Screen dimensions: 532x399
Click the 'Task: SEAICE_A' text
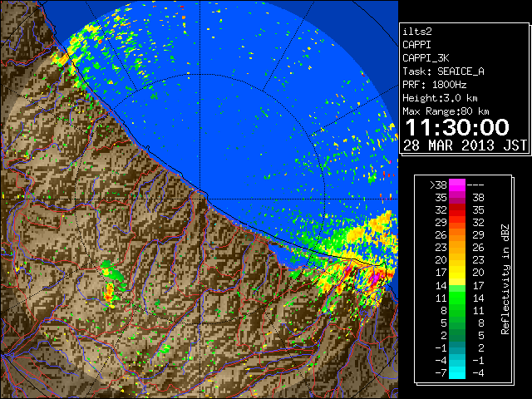pos(443,71)
